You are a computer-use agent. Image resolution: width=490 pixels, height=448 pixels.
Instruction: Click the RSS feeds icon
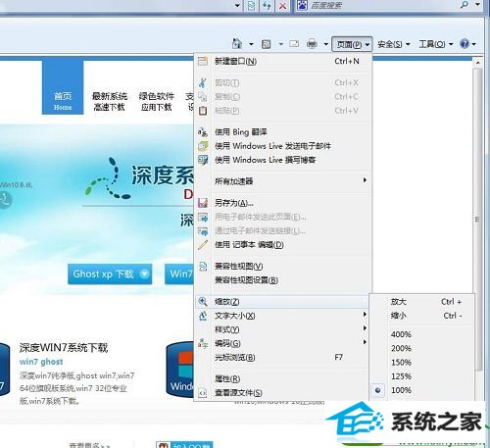267,44
